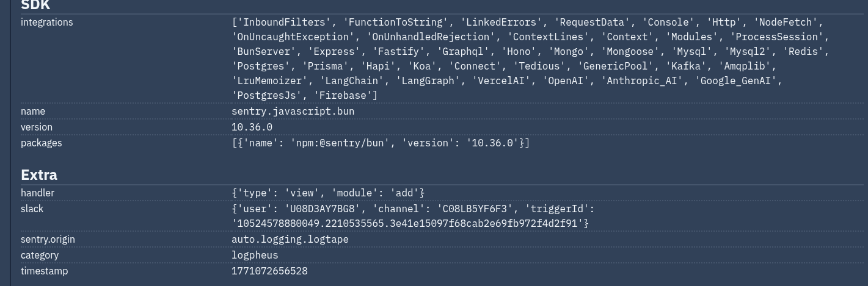Click the packages row label
The height and width of the screenshot is (286, 868).
(42, 143)
